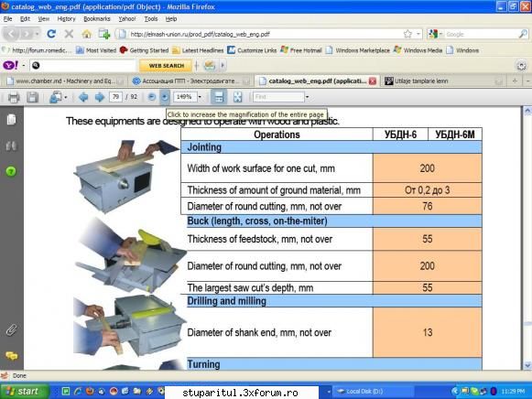Open the green help icon in sidebar

[11, 172]
